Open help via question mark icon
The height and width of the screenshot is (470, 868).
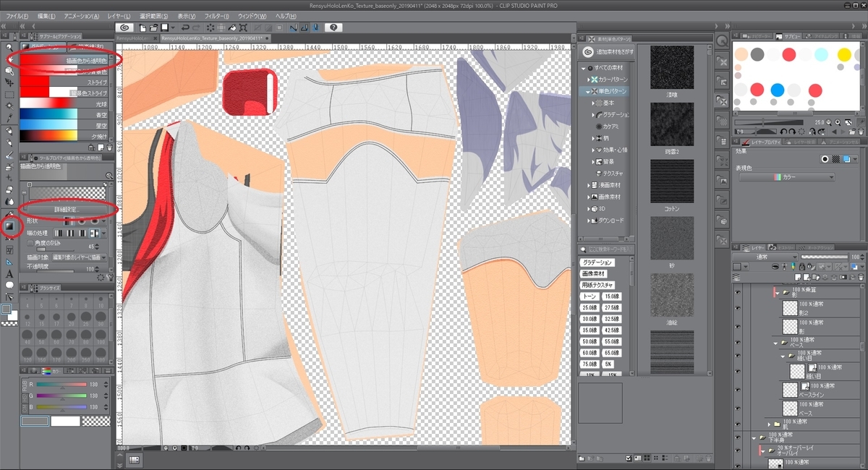(333, 27)
